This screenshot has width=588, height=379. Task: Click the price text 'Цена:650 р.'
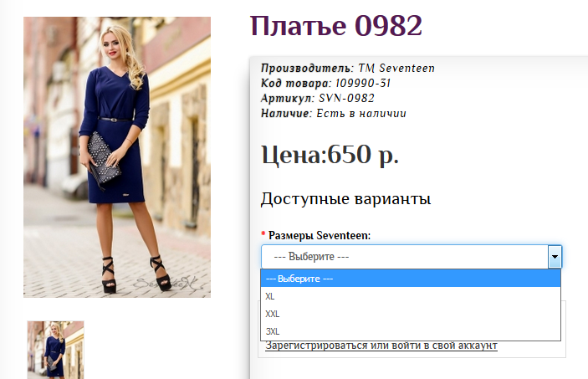(x=330, y=155)
